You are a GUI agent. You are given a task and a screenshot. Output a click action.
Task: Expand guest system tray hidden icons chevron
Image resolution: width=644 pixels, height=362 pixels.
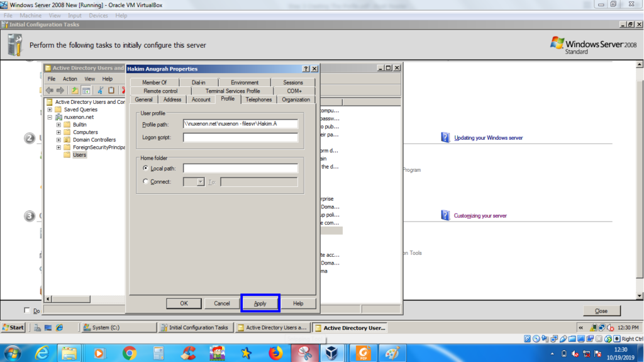pyautogui.click(x=580, y=327)
